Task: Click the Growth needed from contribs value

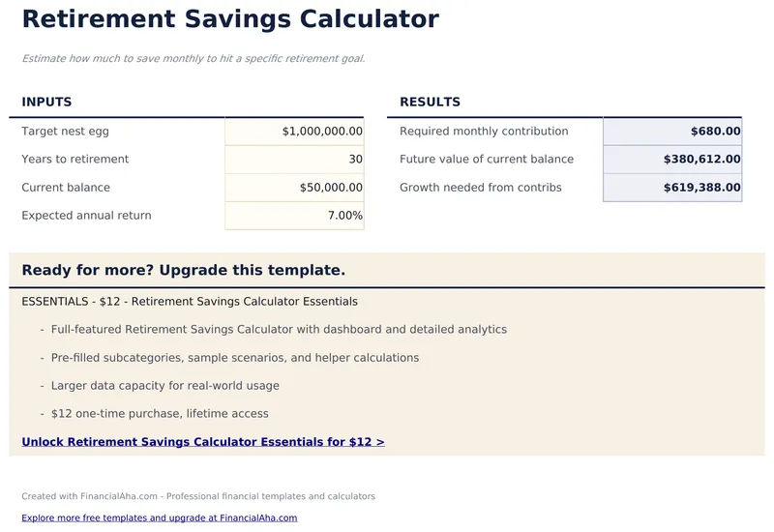Action: (x=672, y=188)
